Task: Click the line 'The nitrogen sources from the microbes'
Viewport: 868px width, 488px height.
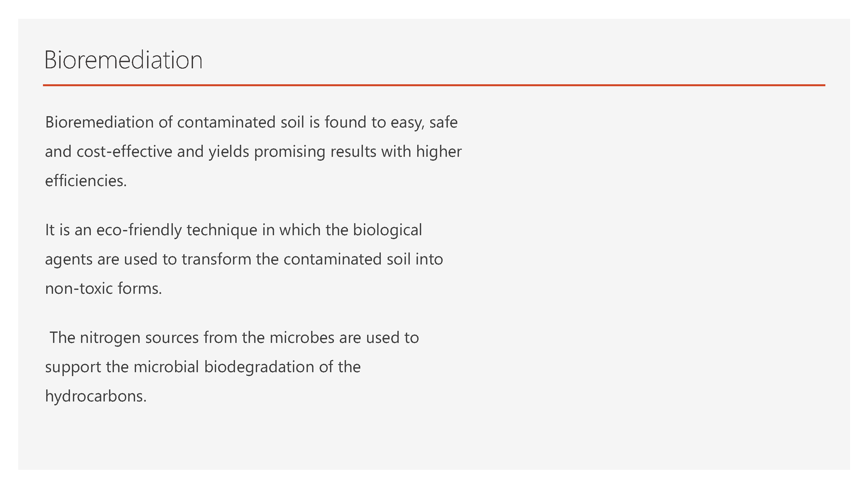Action: pos(234,338)
